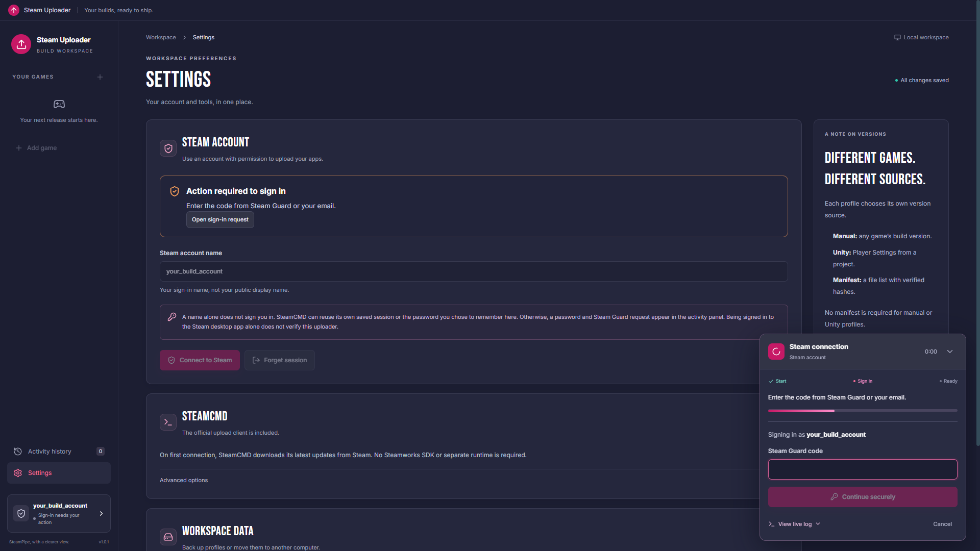This screenshot has height=551, width=980.
Task: Click the sidebar Steam Uploader upload logo
Action: tap(21, 44)
